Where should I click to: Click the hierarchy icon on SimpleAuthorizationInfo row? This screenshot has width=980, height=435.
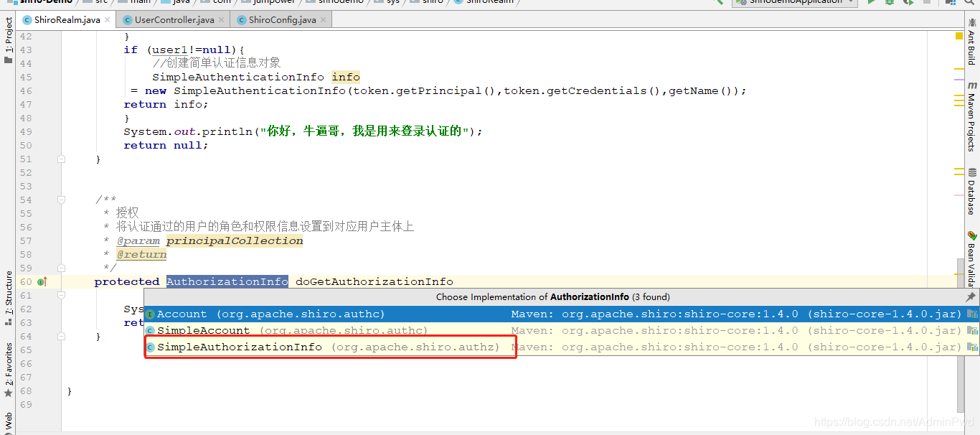(972, 347)
